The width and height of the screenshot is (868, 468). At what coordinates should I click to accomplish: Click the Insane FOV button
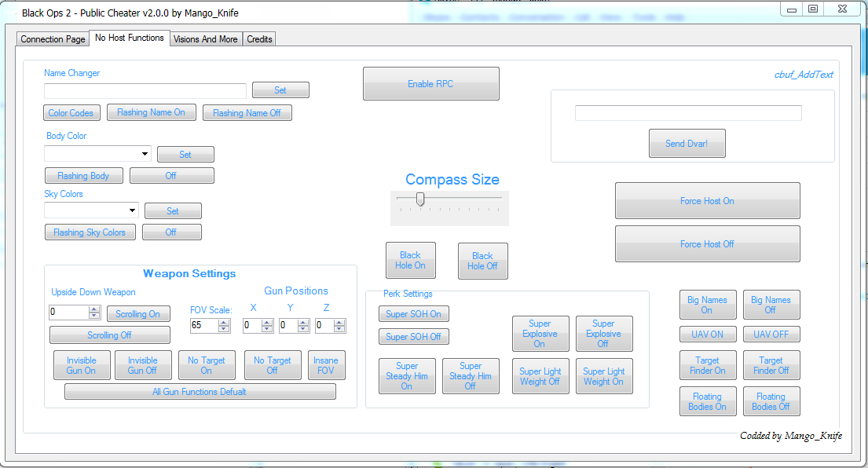(326, 365)
